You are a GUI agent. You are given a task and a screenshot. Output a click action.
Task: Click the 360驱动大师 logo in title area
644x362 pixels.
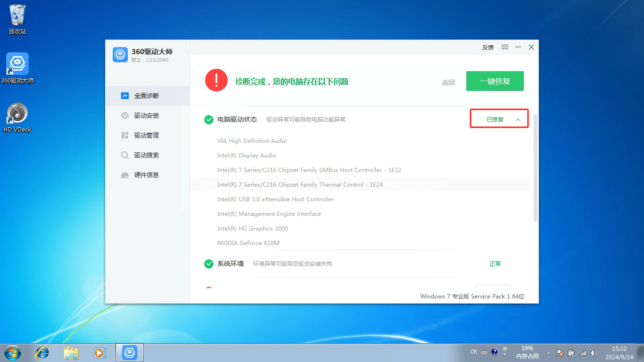[x=120, y=55]
